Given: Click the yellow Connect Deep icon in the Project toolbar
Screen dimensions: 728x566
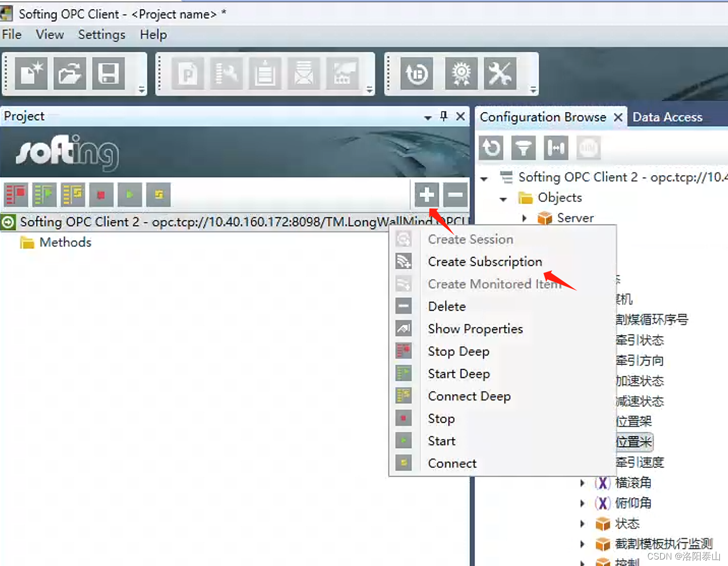Looking at the screenshot, I should (73, 194).
